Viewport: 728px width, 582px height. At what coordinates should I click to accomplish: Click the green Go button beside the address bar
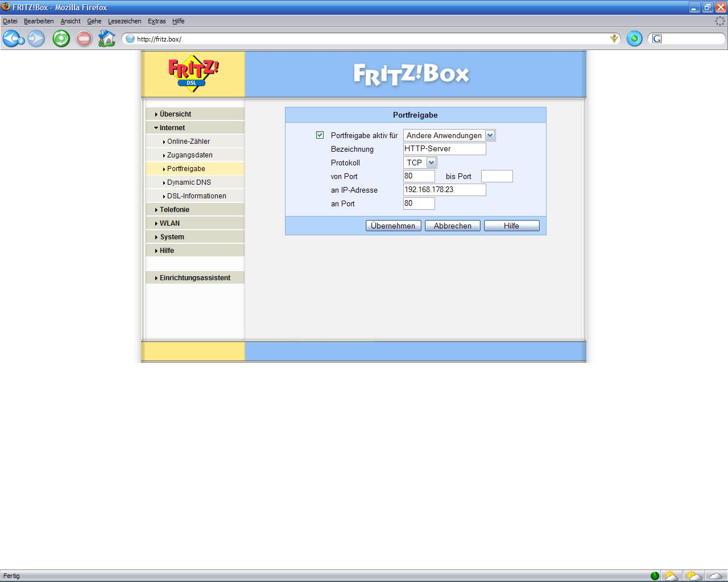(634, 39)
